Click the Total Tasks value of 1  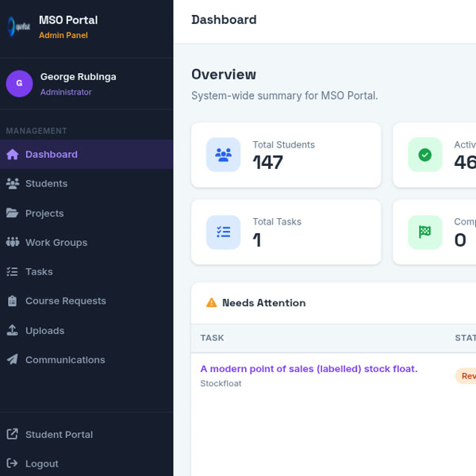click(x=257, y=240)
